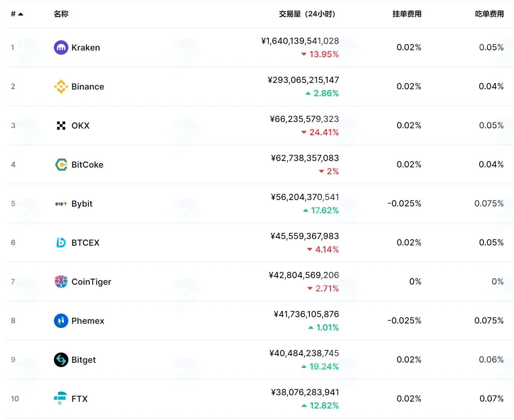514x420 pixels.
Task: Open the OKX logo icon
Action: pyautogui.click(x=61, y=126)
